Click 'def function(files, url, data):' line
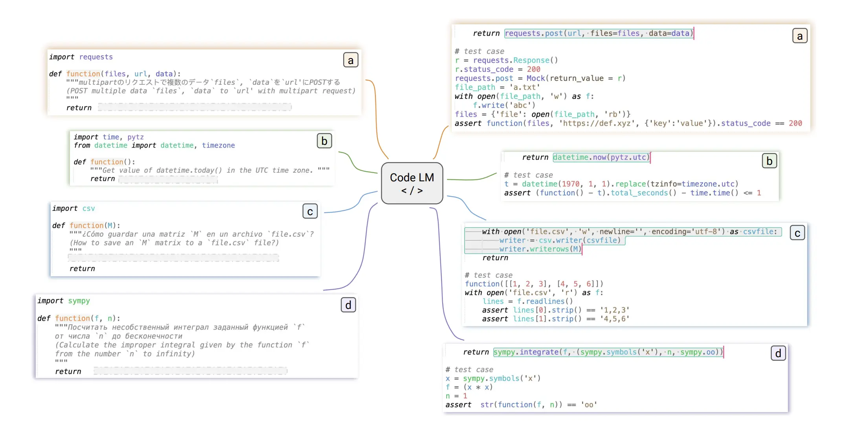The image size is (868, 427). click(x=115, y=74)
